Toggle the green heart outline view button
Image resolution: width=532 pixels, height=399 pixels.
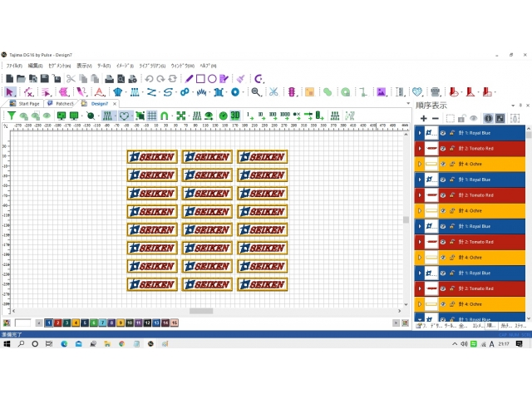[124, 116]
